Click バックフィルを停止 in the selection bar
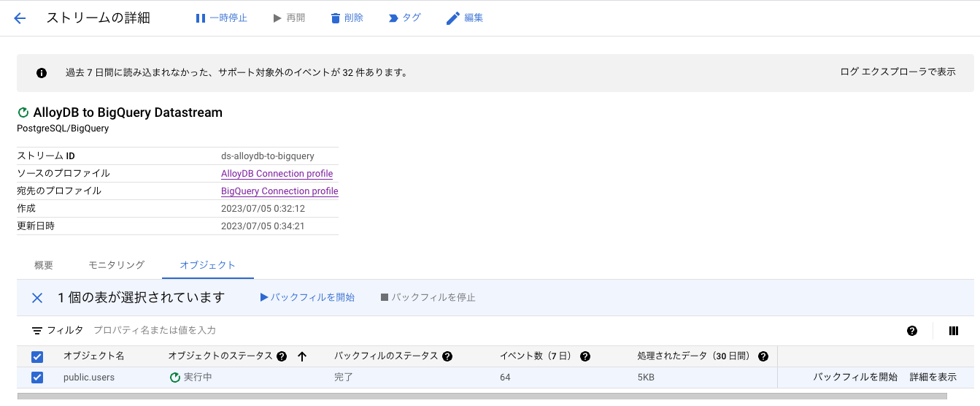 click(x=428, y=297)
